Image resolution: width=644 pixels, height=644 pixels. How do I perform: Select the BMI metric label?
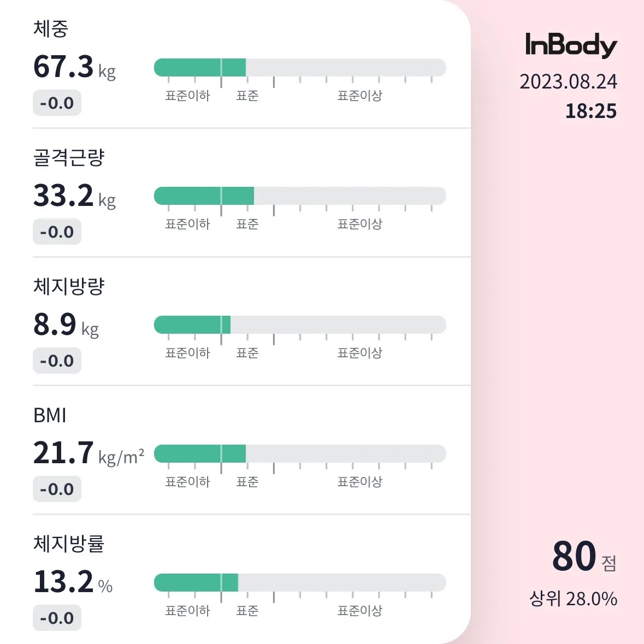50,415
